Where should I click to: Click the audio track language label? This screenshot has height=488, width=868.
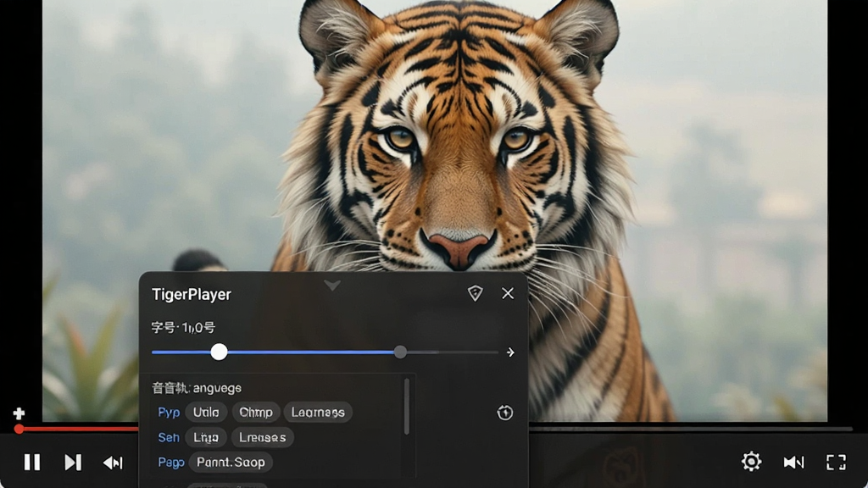click(x=197, y=388)
